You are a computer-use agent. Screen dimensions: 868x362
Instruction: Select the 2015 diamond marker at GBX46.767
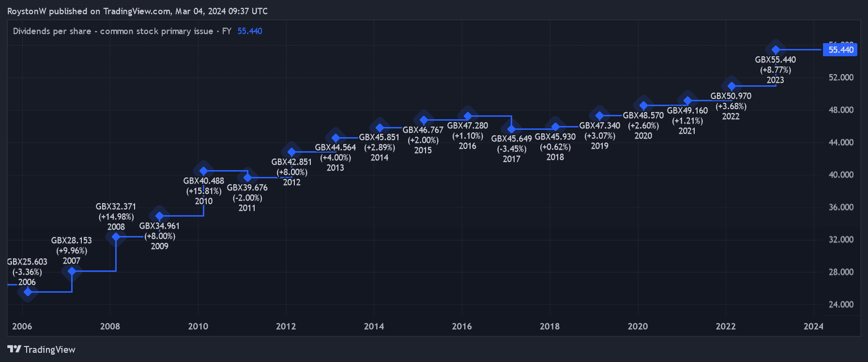[x=424, y=120]
